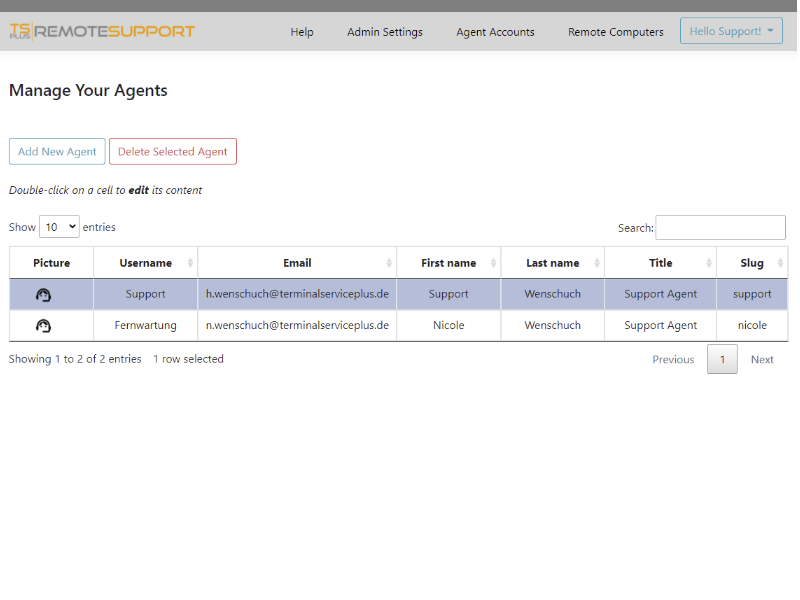Click the '1 row selected' status text
The image size is (800, 600).
click(188, 359)
